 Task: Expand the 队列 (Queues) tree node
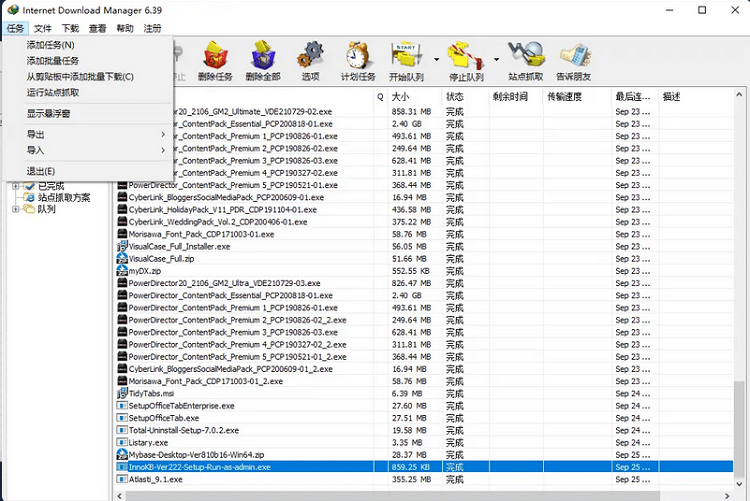tap(16, 209)
